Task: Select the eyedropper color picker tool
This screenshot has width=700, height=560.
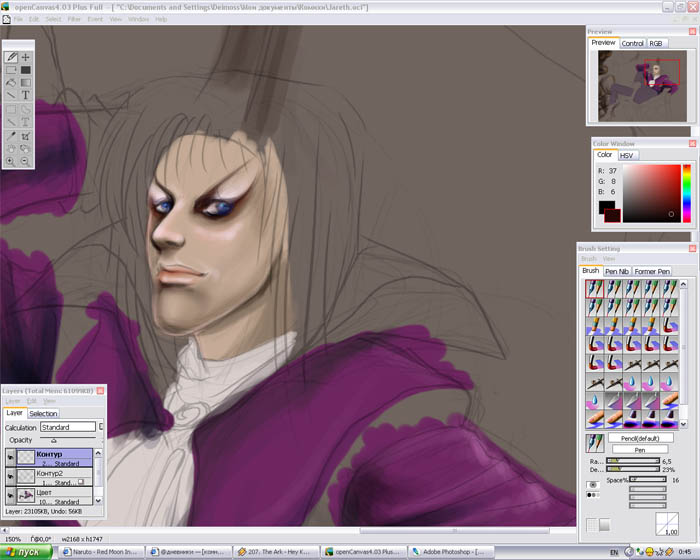Action: (x=11, y=136)
